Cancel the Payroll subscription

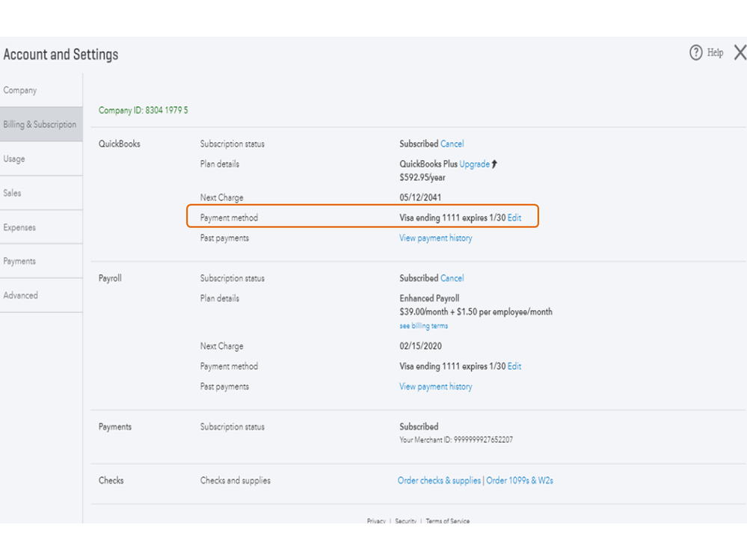point(452,278)
